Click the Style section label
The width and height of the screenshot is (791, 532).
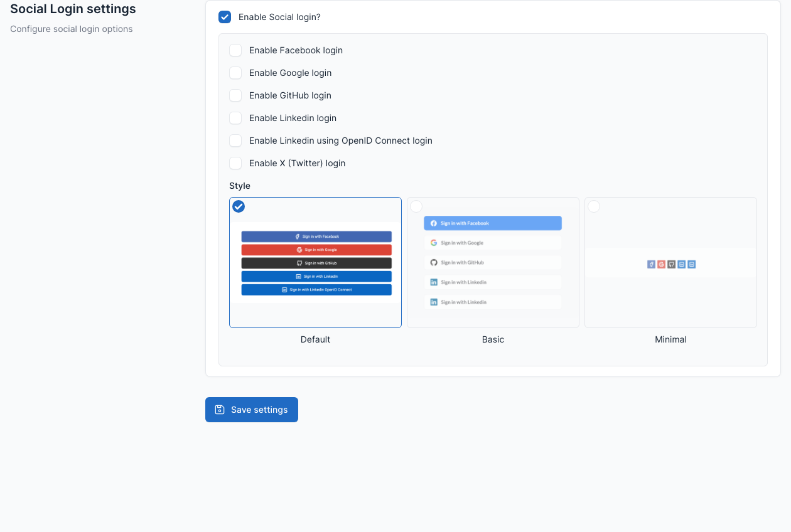(x=240, y=186)
